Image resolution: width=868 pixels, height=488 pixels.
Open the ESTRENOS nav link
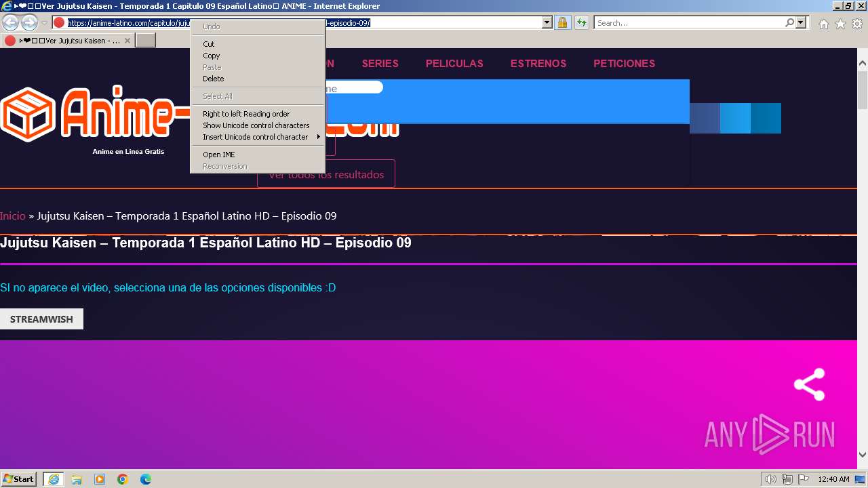coord(538,64)
